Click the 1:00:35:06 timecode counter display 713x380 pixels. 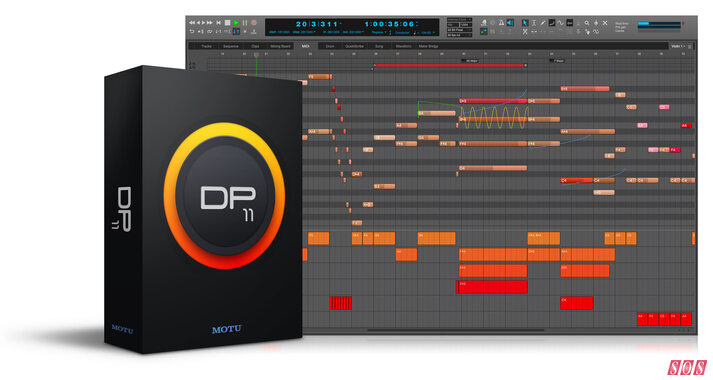coord(390,24)
